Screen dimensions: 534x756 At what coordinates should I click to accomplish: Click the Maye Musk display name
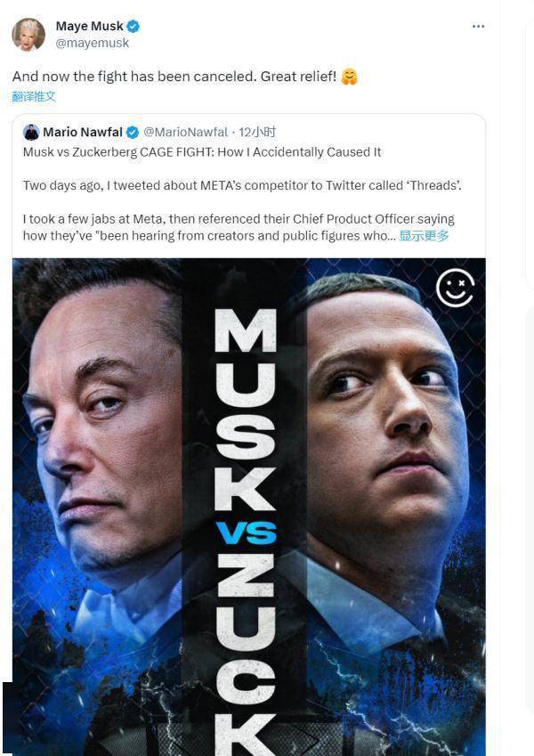(89, 26)
